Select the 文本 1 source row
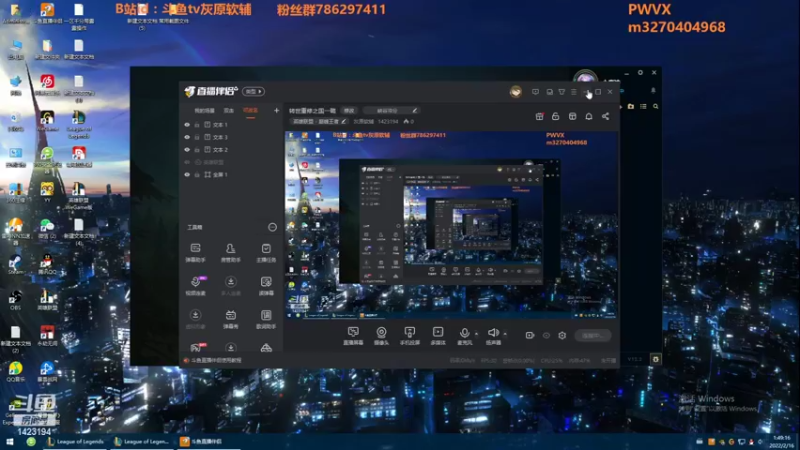 click(232, 124)
